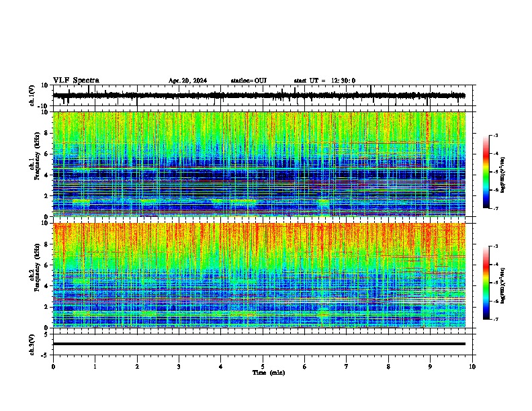Click the time axis tick label "3"
This screenshot has height=411, width=532.
click(x=179, y=367)
